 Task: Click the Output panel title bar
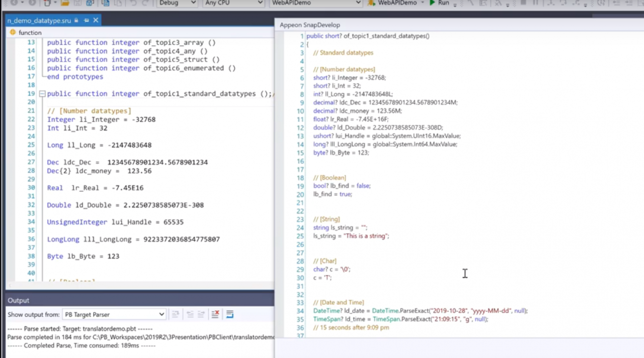point(140,301)
